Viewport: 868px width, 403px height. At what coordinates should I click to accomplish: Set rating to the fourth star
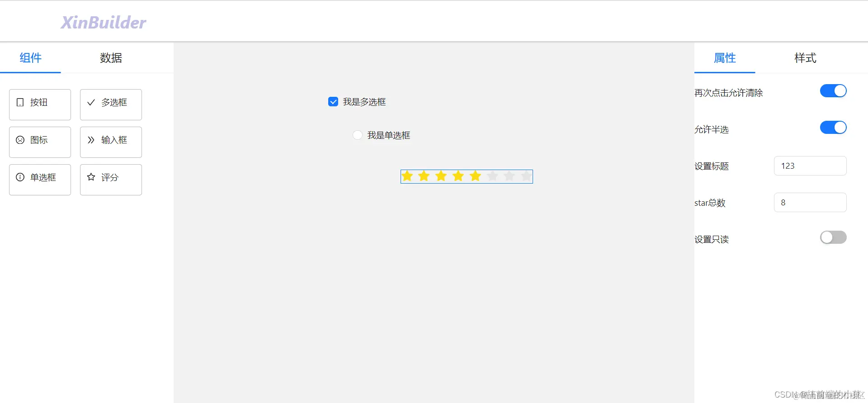click(458, 176)
